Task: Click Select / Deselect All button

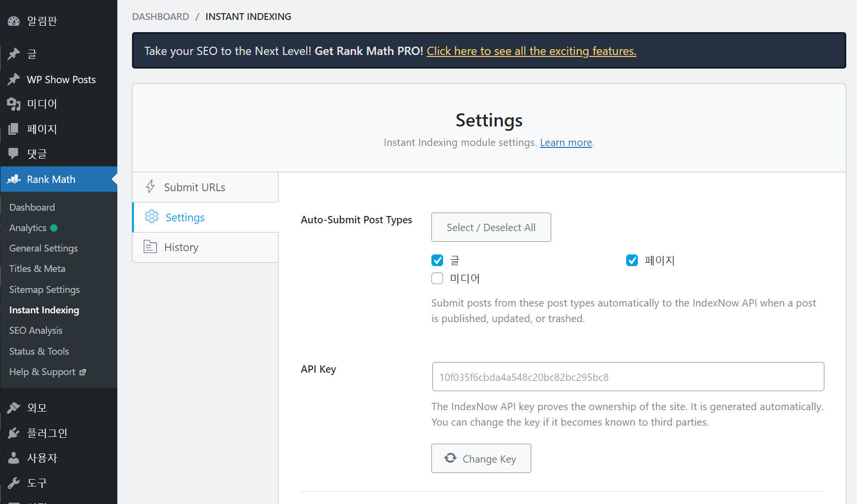Action: tap(491, 227)
